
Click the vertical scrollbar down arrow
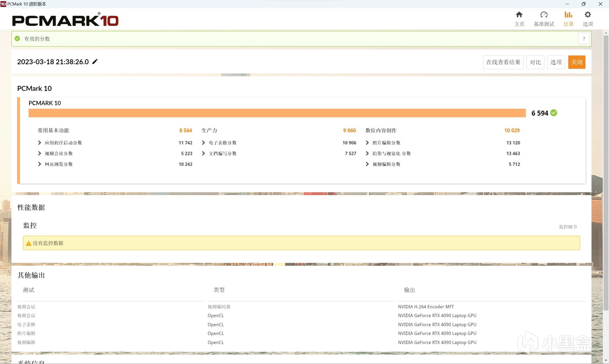[x=606, y=360]
